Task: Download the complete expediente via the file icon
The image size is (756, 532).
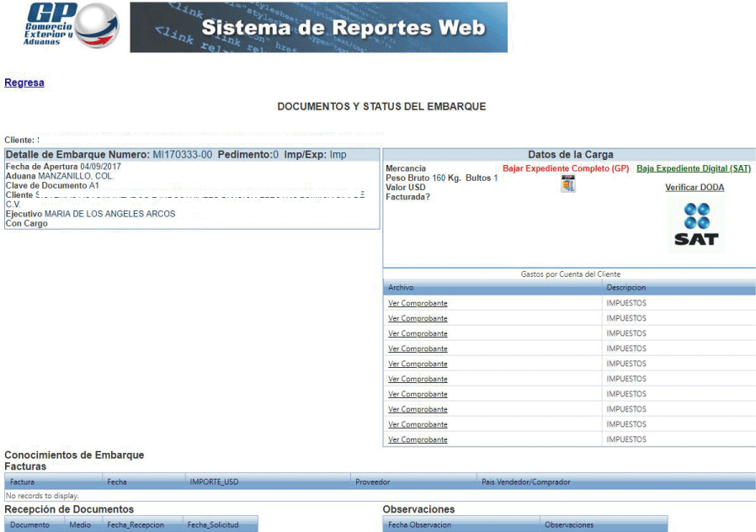Action: click(568, 184)
